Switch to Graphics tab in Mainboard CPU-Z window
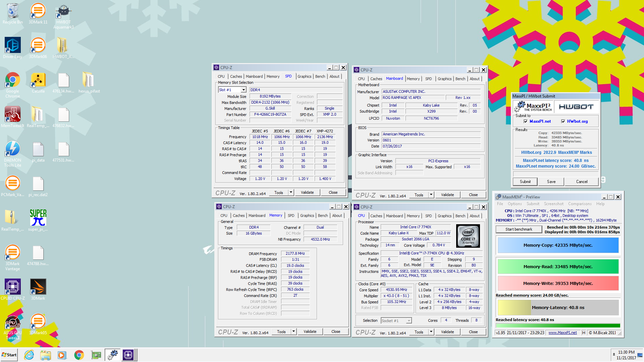 [x=444, y=79]
